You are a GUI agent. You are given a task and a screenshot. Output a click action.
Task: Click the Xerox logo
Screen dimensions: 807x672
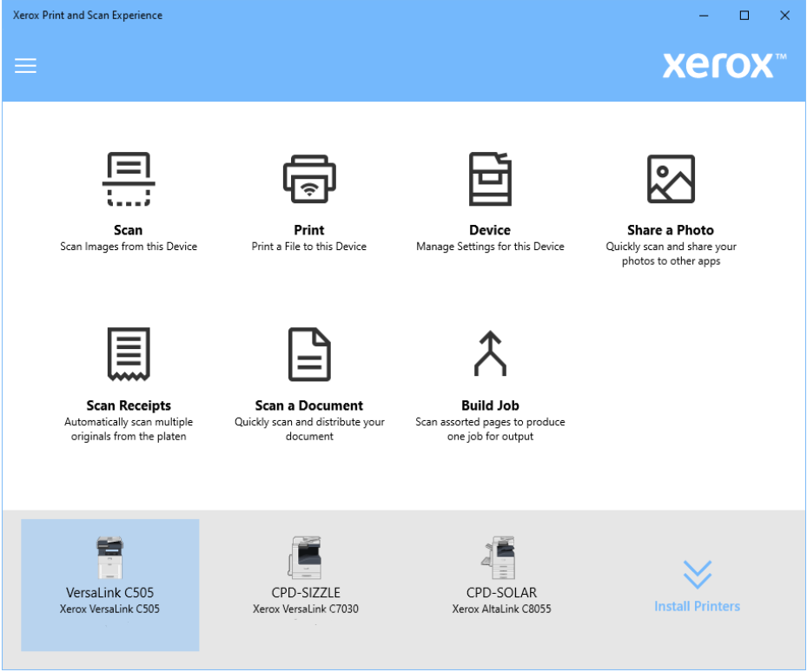719,65
